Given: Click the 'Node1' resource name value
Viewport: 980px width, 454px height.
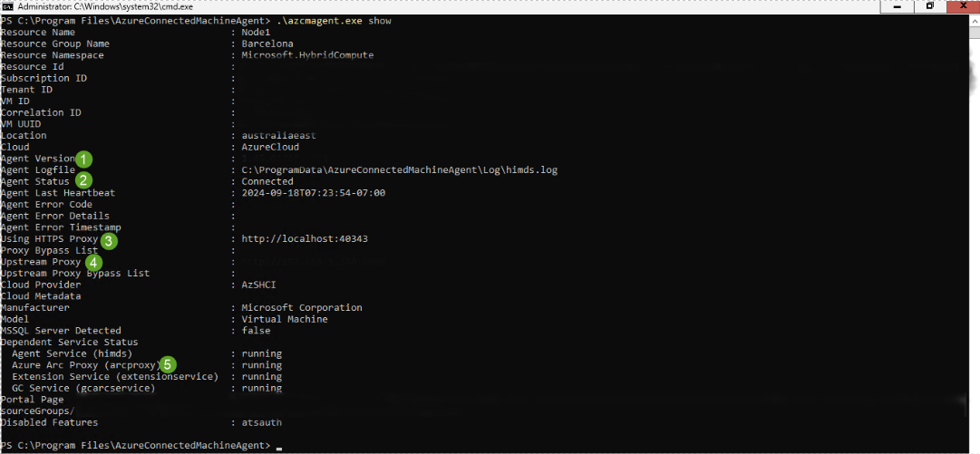Looking at the screenshot, I should pos(257,33).
